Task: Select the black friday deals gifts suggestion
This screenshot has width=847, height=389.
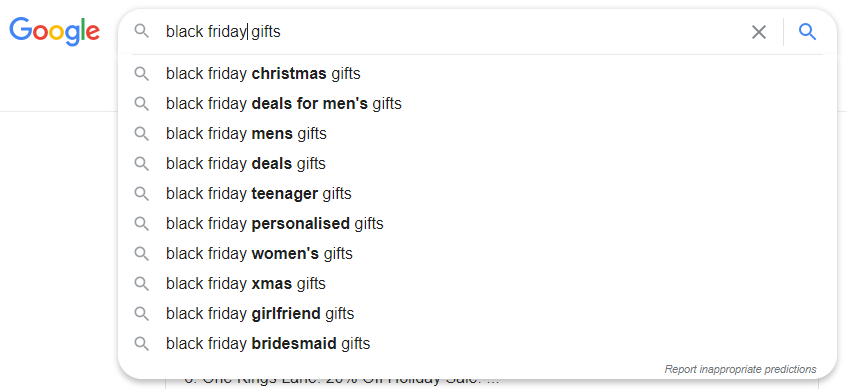Action: coord(470,163)
